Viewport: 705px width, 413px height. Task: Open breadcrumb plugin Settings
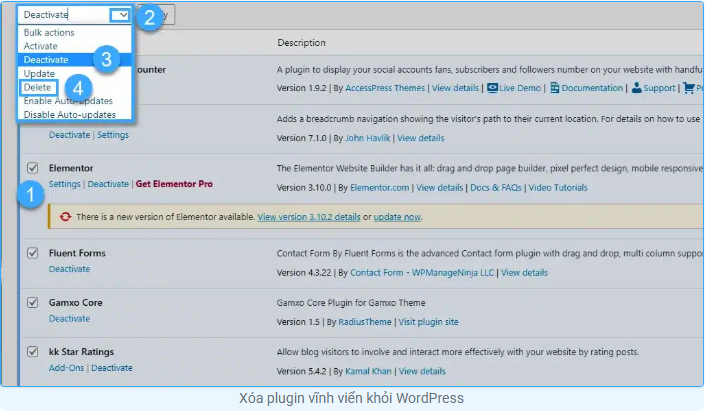point(113,135)
